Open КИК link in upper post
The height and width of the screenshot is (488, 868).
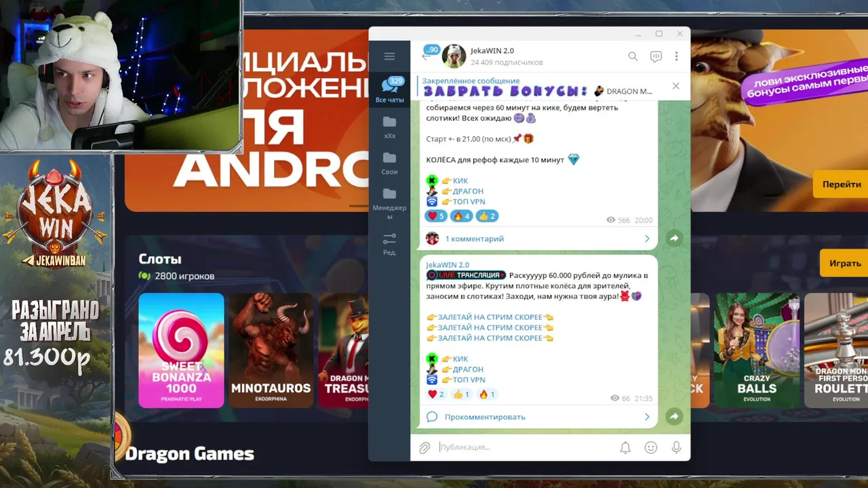[x=460, y=181]
